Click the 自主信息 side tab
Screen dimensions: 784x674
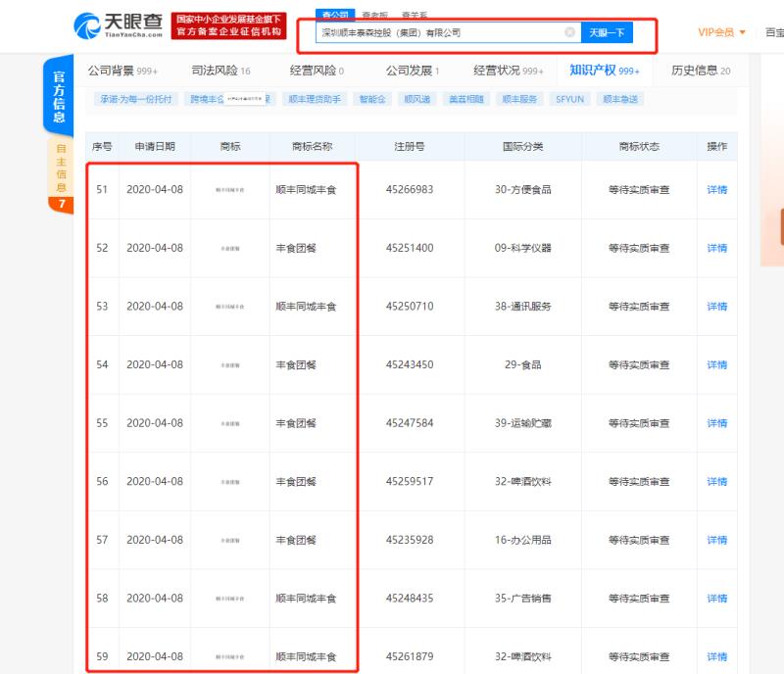click(61, 168)
